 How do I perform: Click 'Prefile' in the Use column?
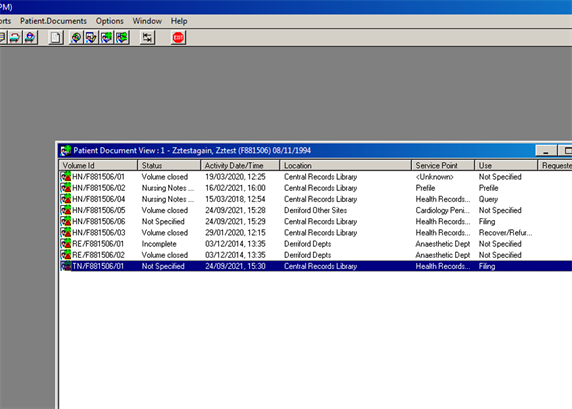tap(488, 188)
